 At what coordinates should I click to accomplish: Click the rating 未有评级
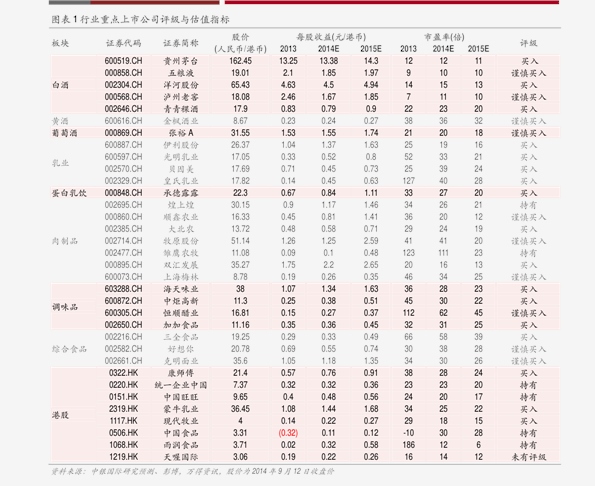pos(528,457)
